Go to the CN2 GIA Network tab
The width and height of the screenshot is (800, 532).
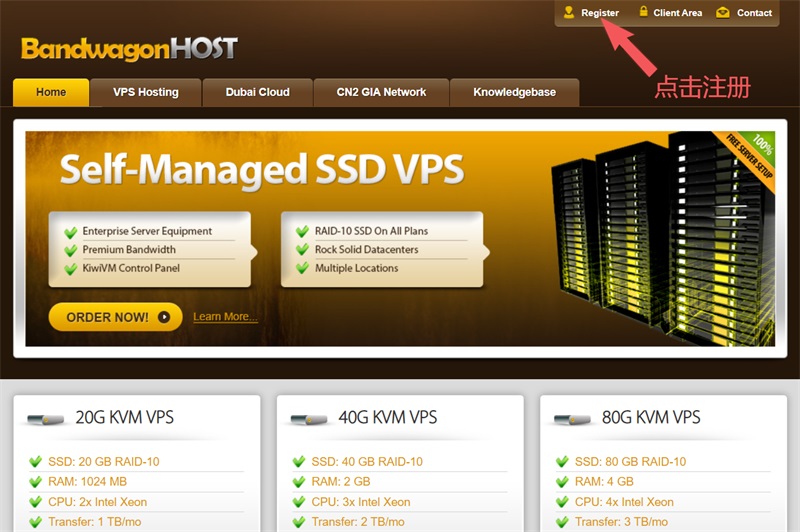click(381, 92)
